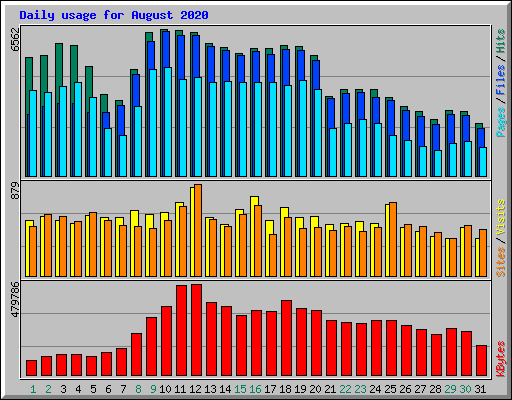This screenshot has width=512, height=400.
Task: Click day label 25 on x-axis
Action: point(390,389)
